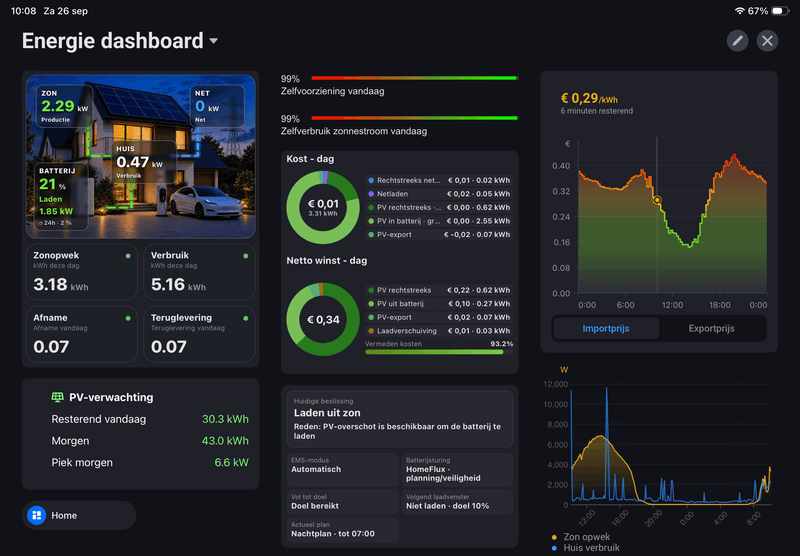Click the pencil edit icon
The width and height of the screenshot is (800, 556).
coord(737,41)
